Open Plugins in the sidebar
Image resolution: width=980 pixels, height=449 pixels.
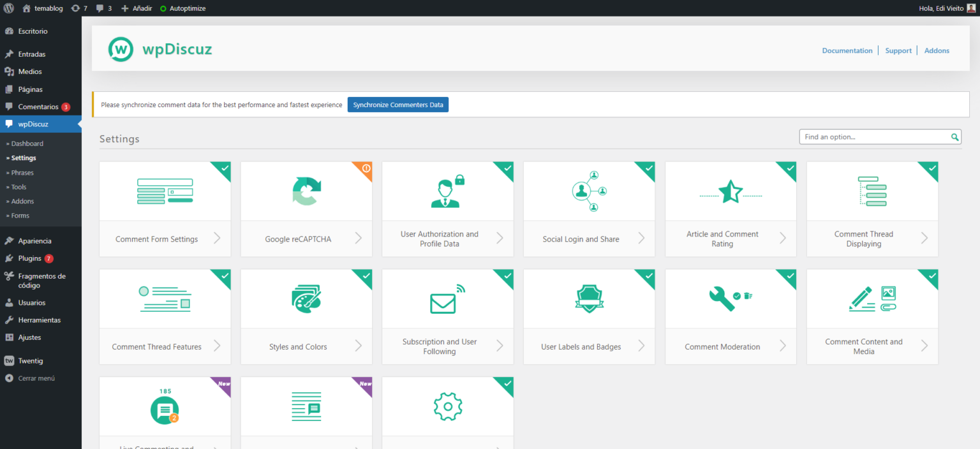point(41,258)
